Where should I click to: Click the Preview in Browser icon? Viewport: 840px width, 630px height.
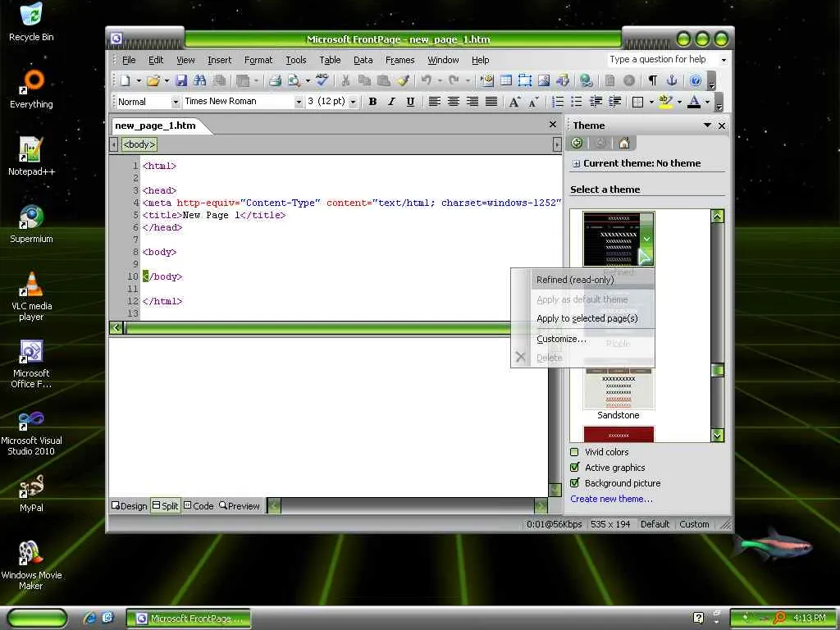tap(294, 80)
